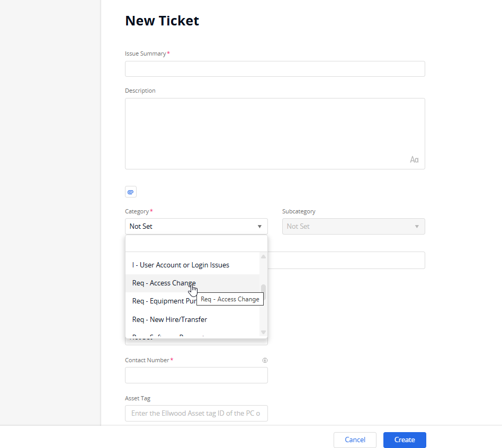This screenshot has width=502, height=448.
Task: Click the category list scrollbar thumb
Action: tap(263, 292)
